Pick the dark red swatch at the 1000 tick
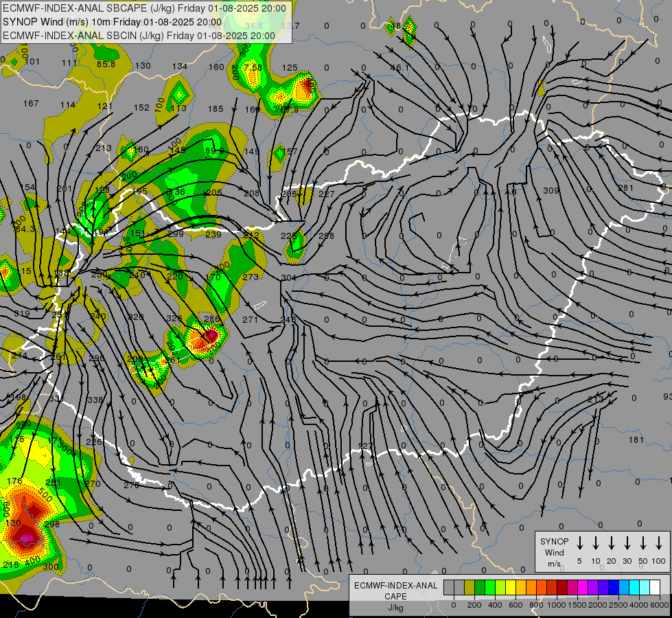This screenshot has height=618, width=672. tap(562, 588)
